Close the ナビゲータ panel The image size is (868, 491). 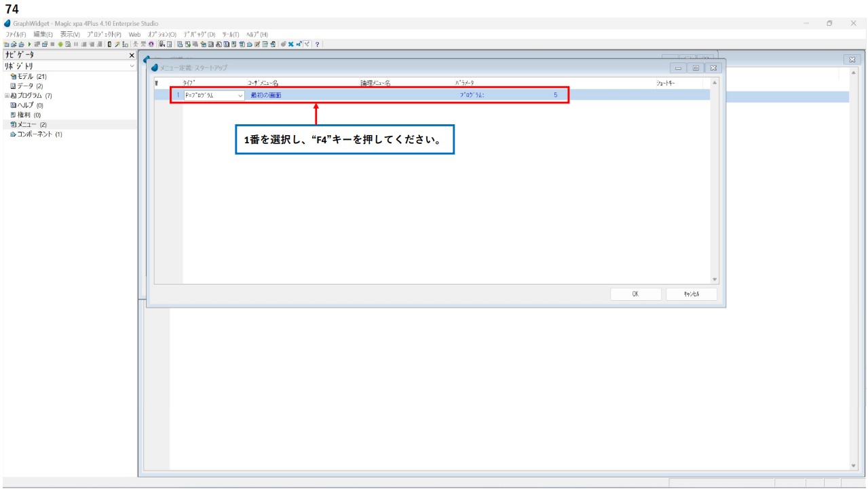click(132, 55)
